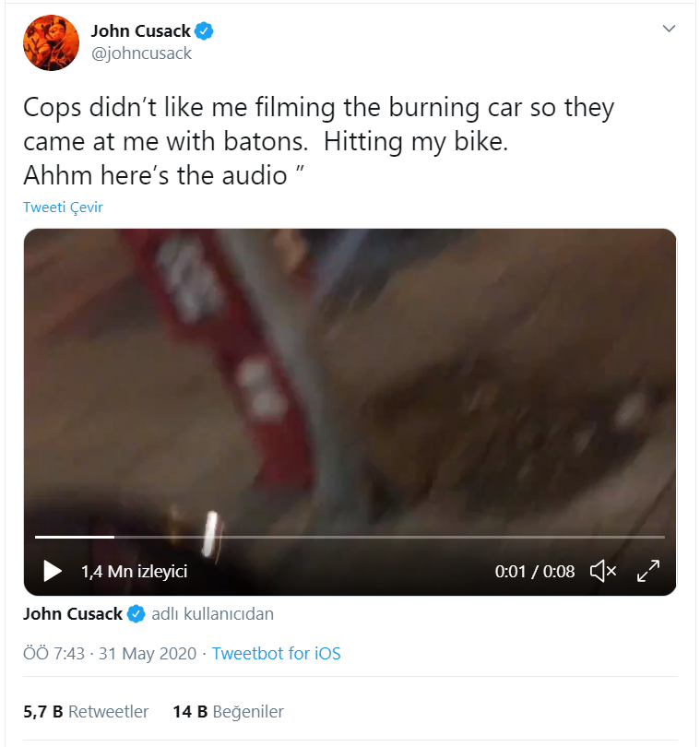Play the video with the play button

click(53, 571)
